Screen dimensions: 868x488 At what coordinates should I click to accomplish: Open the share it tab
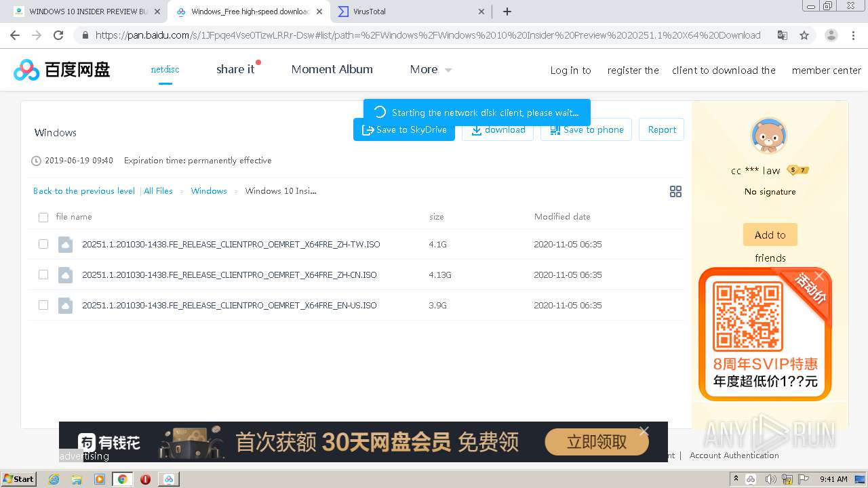click(x=235, y=69)
